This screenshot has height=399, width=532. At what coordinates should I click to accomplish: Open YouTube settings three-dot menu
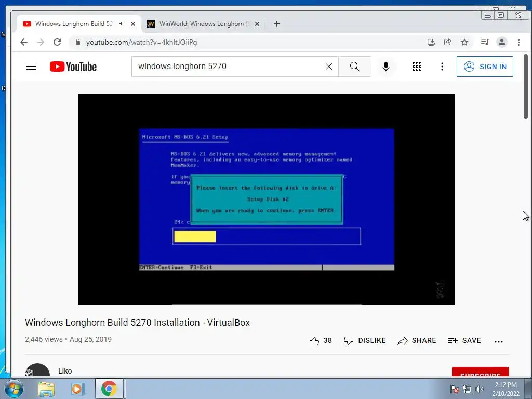[x=442, y=66]
